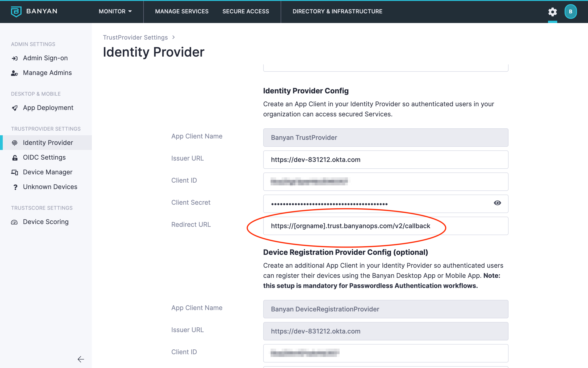Click the Banyan TrustProvider App Client Name field
The height and width of the screenshot is (368, 588).
coord(386,138)
